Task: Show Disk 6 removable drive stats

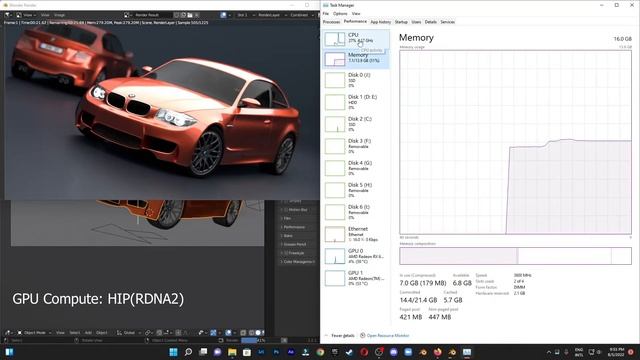Action: pyautogui.click(x=356, y=212)
